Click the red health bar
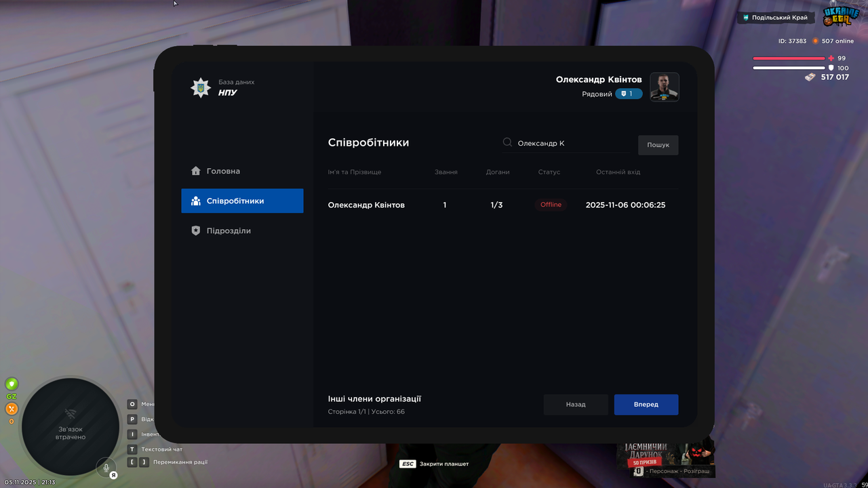 [789, 58]
